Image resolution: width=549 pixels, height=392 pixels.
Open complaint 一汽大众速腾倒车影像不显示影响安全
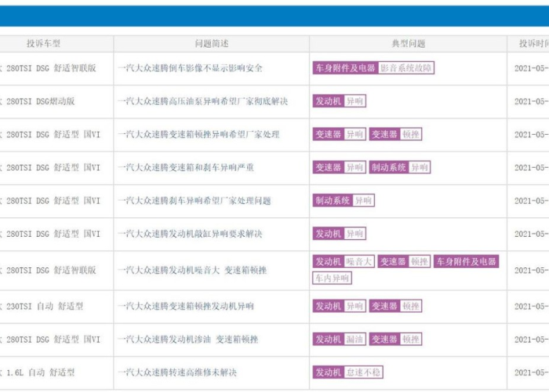tap(190, 68)
